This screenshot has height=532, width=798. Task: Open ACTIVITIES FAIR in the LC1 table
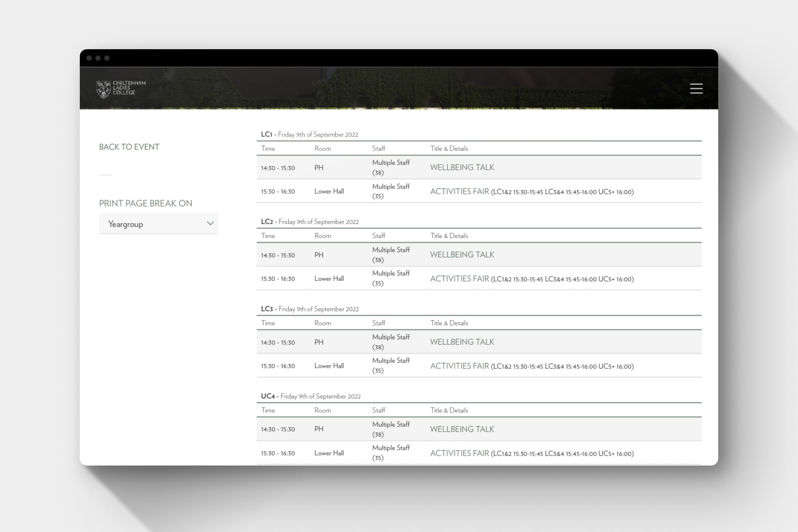pyautogui.click(x=459, y=191)
